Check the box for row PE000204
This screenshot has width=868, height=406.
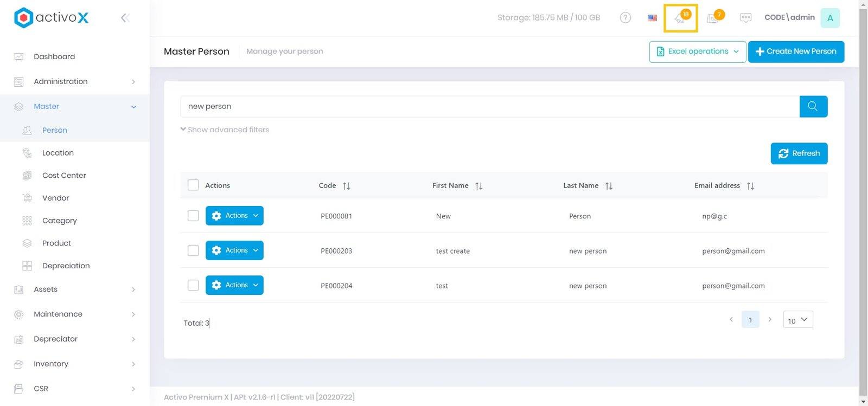click(193, 285)
